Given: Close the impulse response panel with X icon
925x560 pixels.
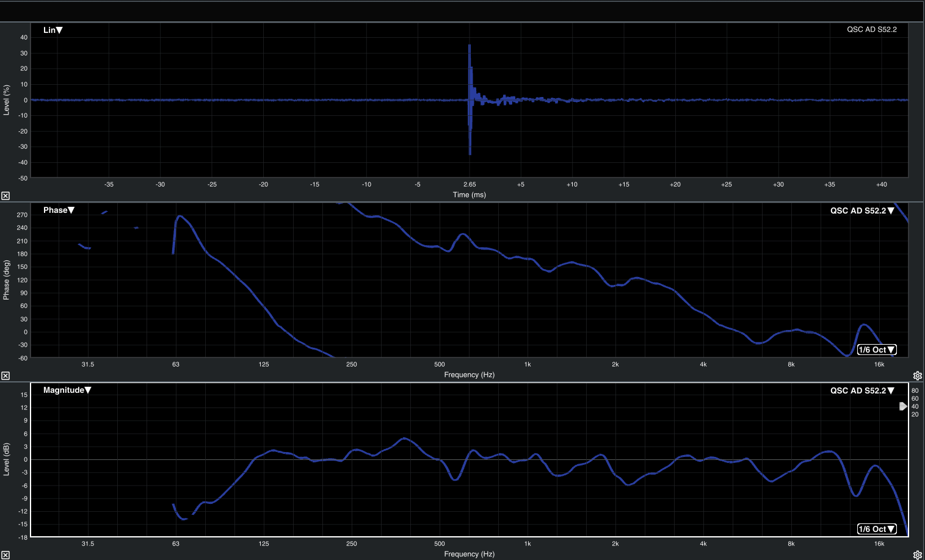Looking at the screenshot, I should 5,196.
